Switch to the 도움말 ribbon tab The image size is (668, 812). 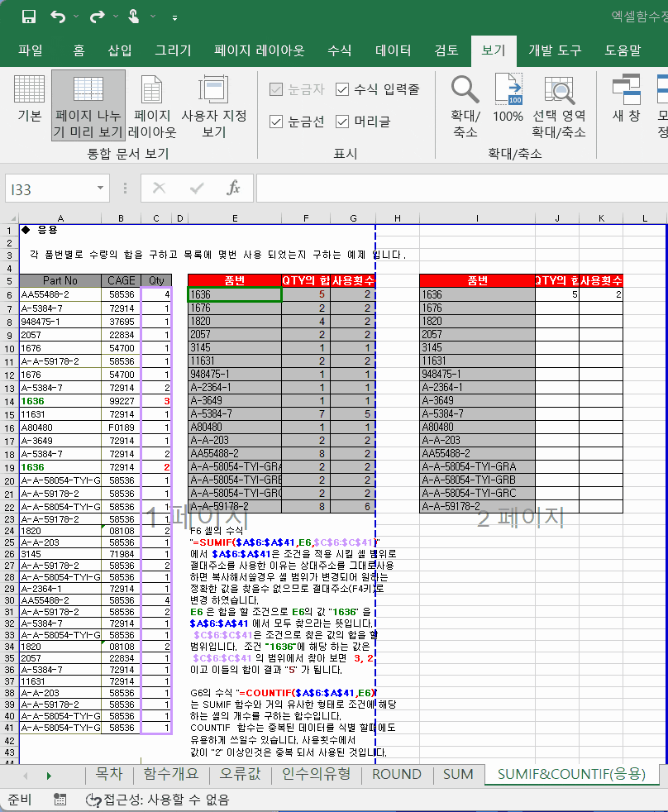pos(623,50)
